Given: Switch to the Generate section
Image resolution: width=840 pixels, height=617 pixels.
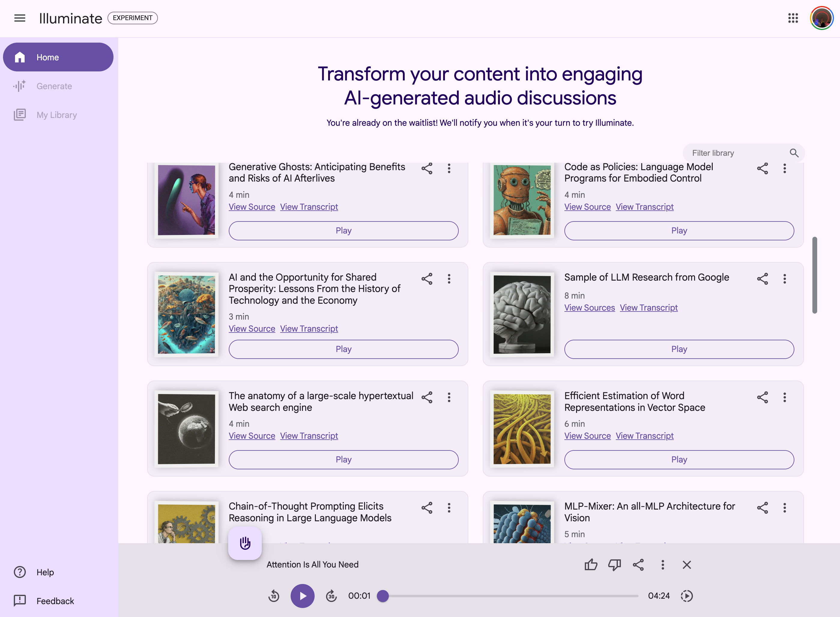Looking at the screenshot, I should coord(54,86).
